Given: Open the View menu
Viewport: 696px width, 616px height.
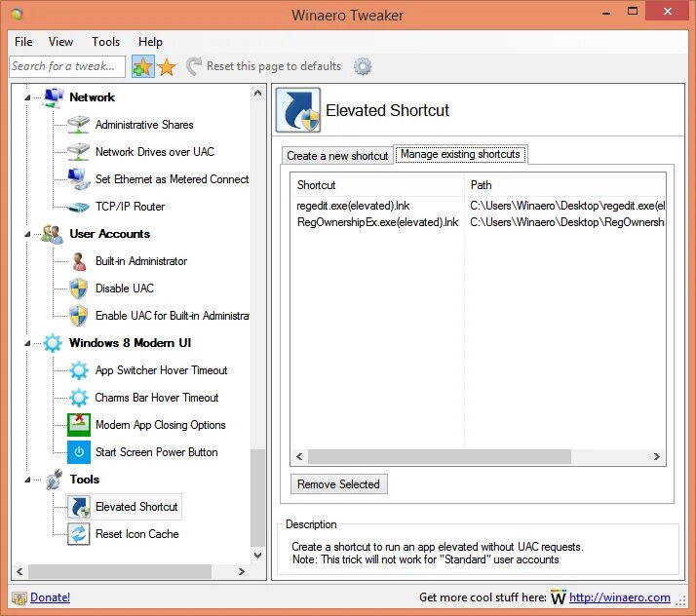Looking at the screenshot, I should tap(60, 42).
